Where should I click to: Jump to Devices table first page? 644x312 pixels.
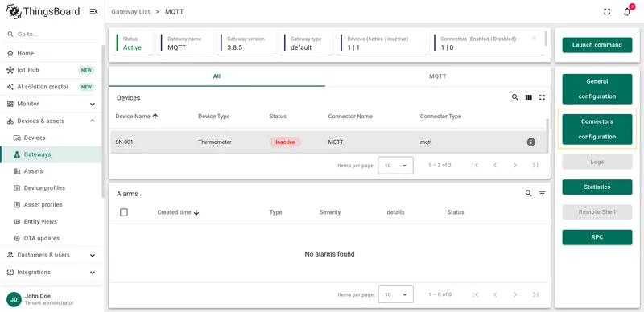475,165
